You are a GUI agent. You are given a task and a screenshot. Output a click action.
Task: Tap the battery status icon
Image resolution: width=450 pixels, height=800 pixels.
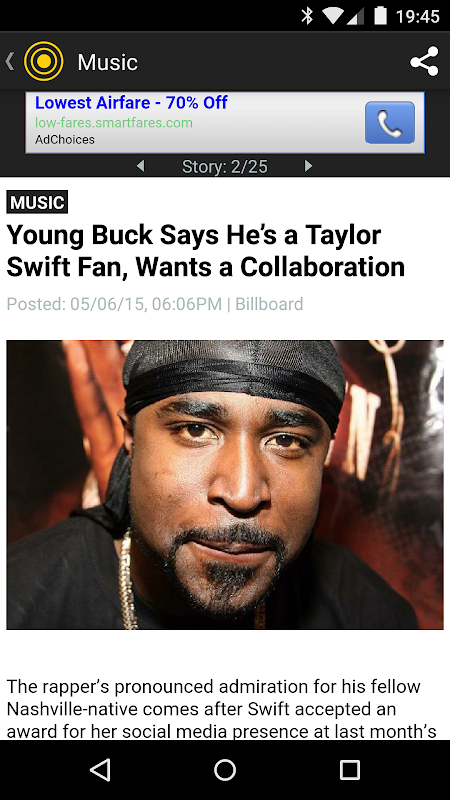tap(380, 15)
